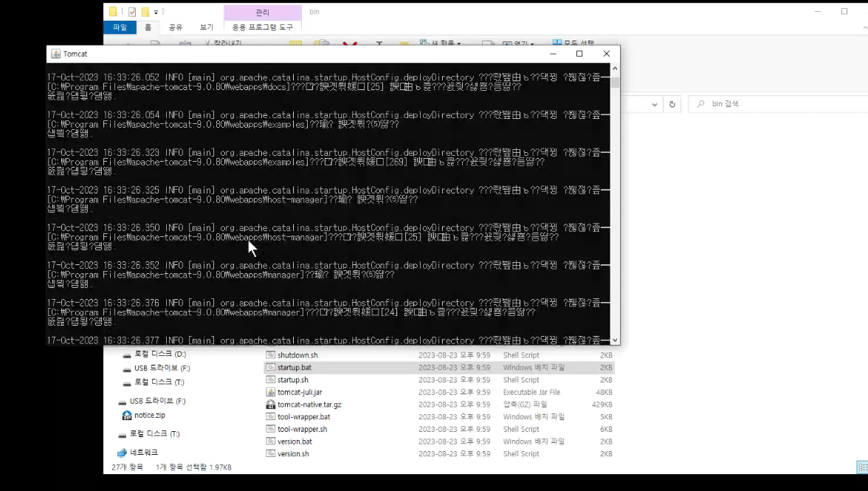868x491 pixels.
Task: Click the 48KB size cell
Action: point(604,392)
